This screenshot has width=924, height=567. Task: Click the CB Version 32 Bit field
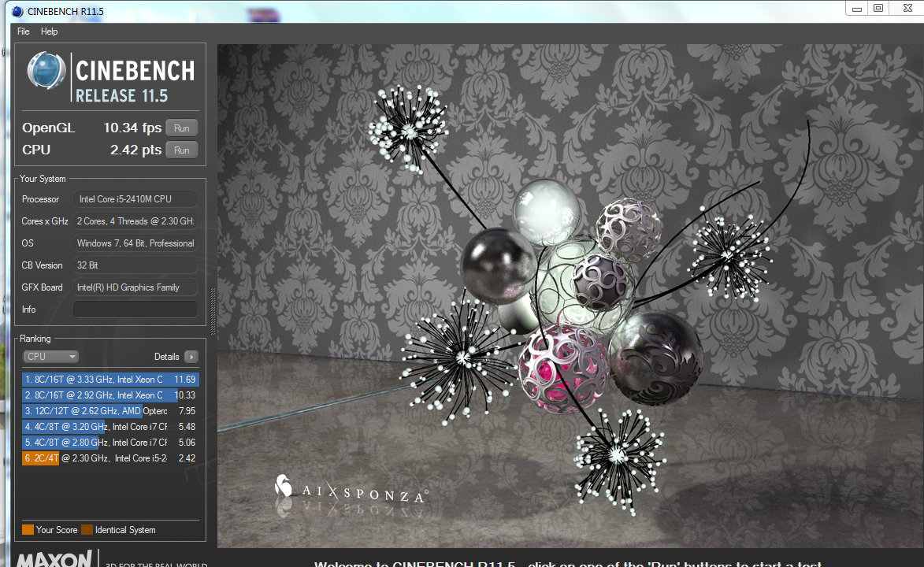[x=135, y=265]
